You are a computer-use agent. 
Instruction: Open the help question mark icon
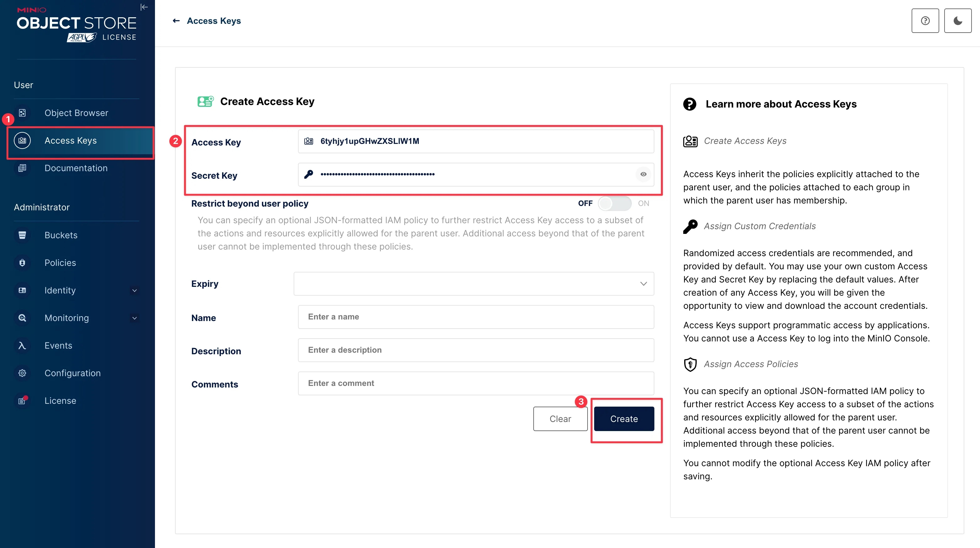coord(925,21)
